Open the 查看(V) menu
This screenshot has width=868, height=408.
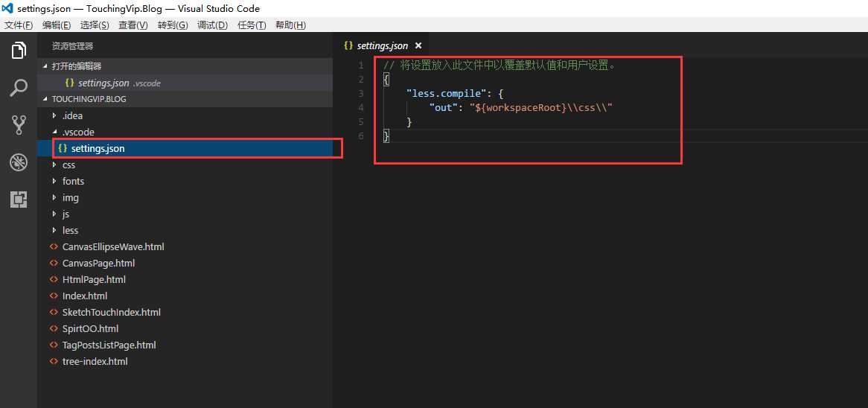(133, 25)
